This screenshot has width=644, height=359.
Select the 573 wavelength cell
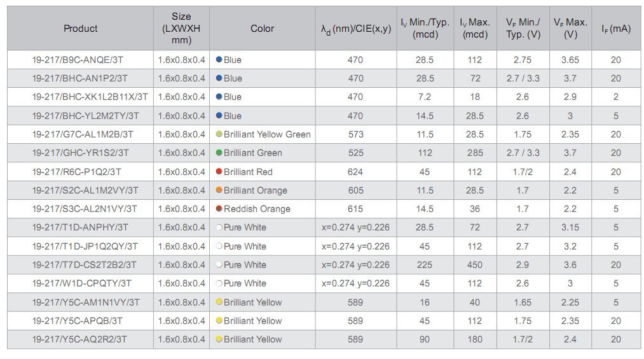coord(355,134)
